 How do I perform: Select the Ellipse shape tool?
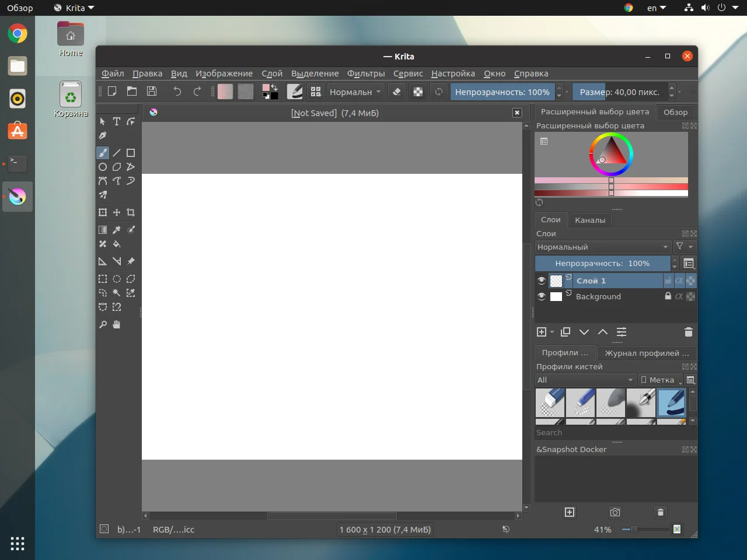tap(103, 167)
